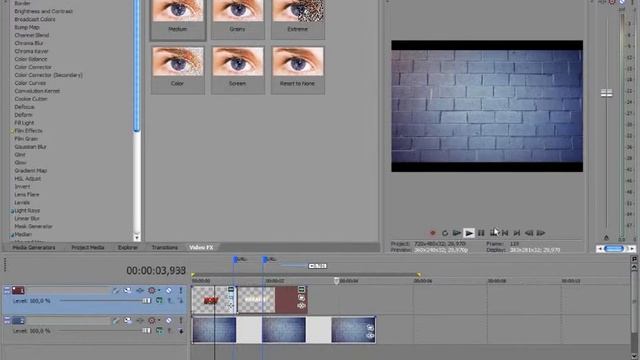The width and height of the screenshot is (640, 360).
Task: Click the second blue marker on timeline
Action: click(x=265, y=259)
